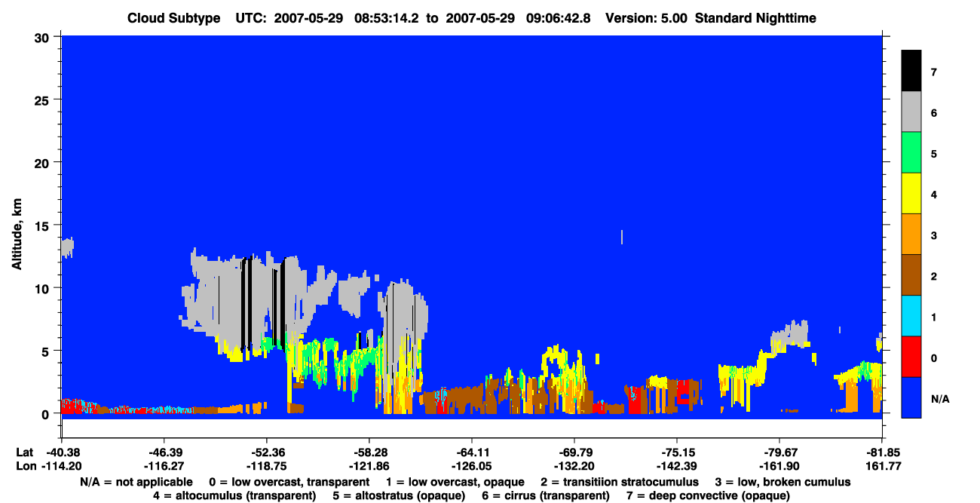Click the brown color swatch labeled 2
Image resolution: width=980 pixels, height=503 pixels.
tap(911, 275)
